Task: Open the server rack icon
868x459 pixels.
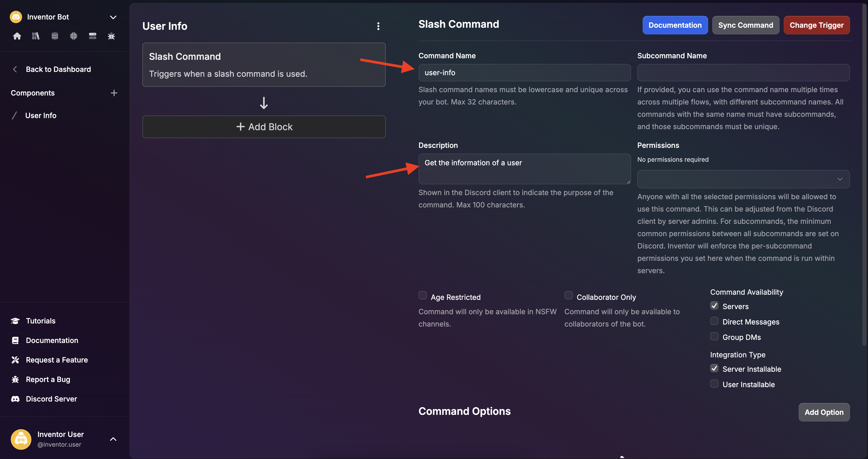Action: (x=92, y=36)
